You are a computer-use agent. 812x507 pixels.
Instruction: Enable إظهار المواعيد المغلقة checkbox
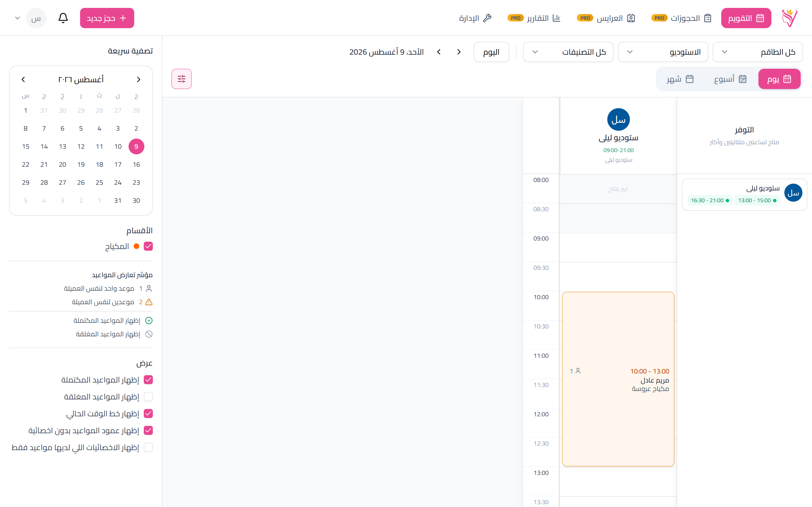pyautogui.click(x=148, y=397)
